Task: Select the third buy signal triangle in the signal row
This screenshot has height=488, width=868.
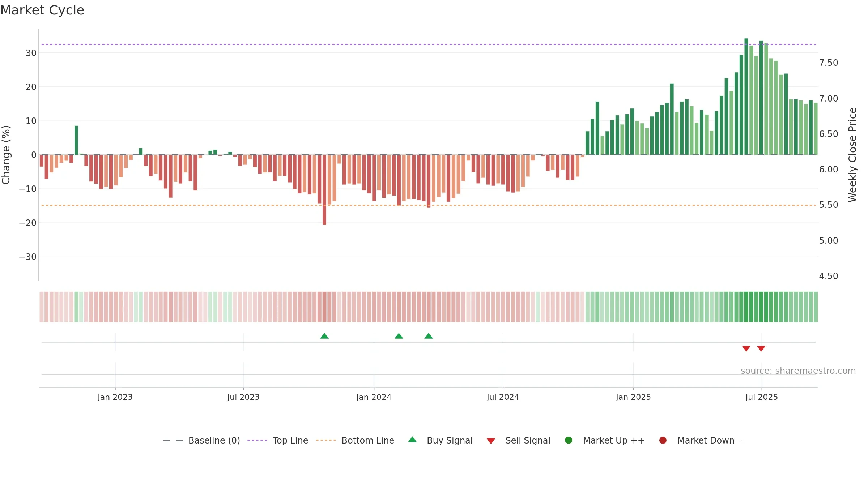Action: (429, 336)
